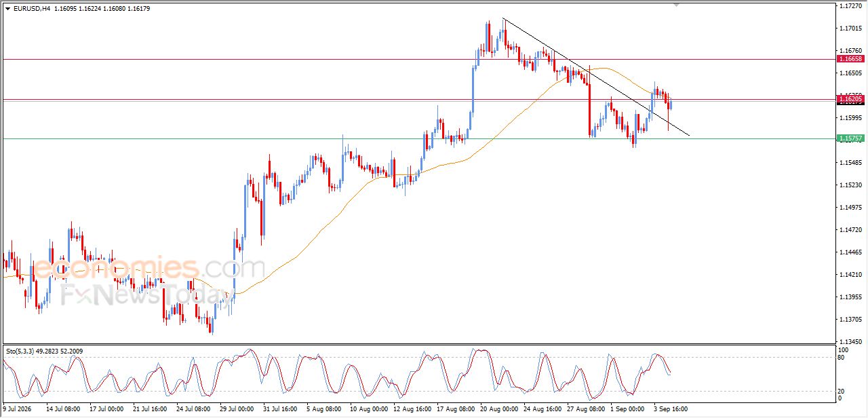The image size is (868, 418).
Task: Click the 17 Jul 00:00 time label
Action: coord(107,409)
